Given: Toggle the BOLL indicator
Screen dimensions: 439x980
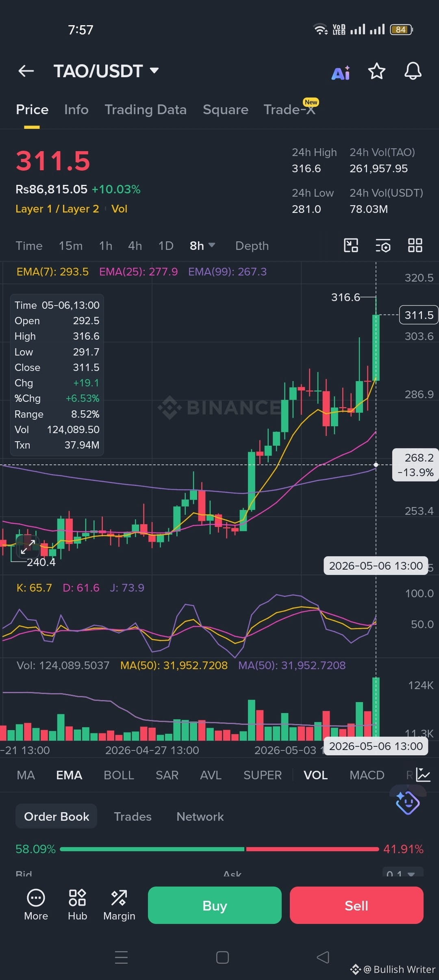Looking at the screenshot, I should [119, 775].
